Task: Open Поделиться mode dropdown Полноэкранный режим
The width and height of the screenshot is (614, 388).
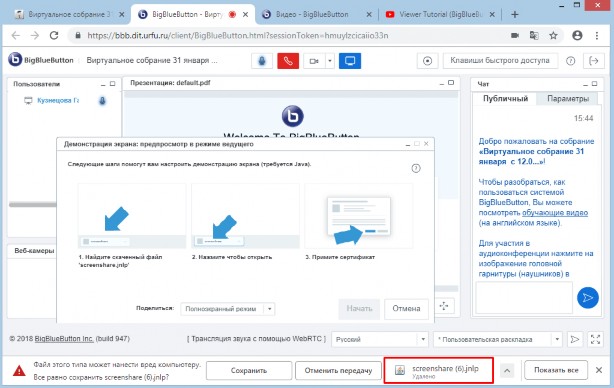Action: pyautogui.click(x=227, y=309)
